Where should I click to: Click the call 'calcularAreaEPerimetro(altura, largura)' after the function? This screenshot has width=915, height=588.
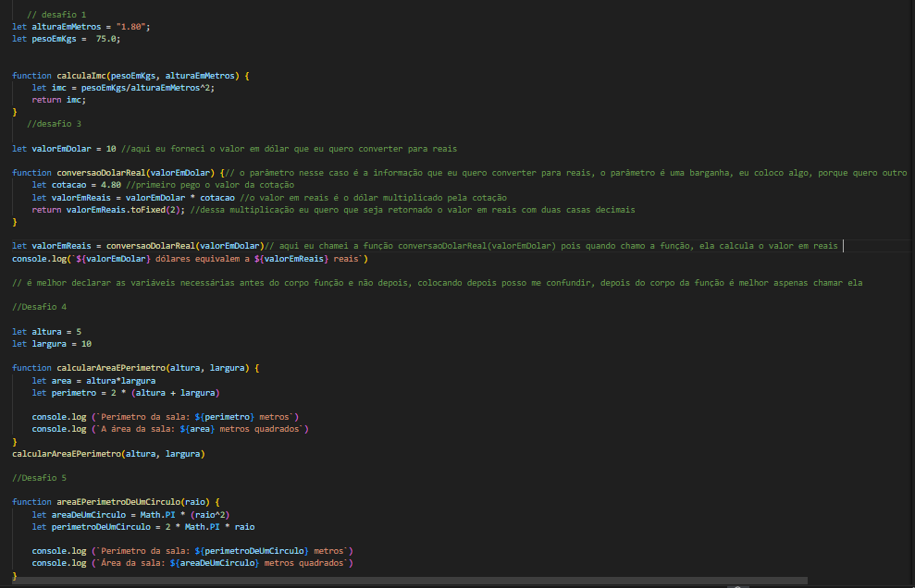pyautogui.click(x=108, y=454)
